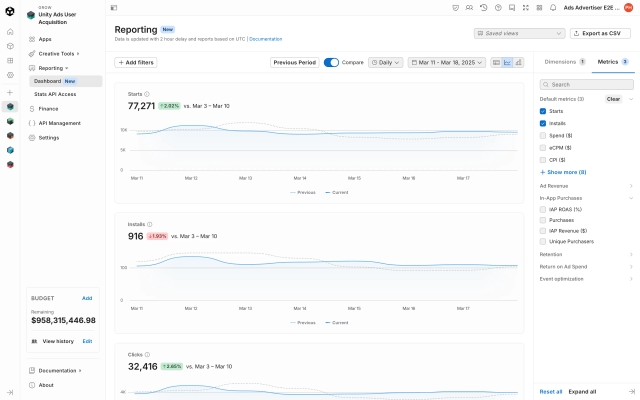Screen dimensions: 640x400
Task: Click the Export as CSV button
Action: pos(600,33)
